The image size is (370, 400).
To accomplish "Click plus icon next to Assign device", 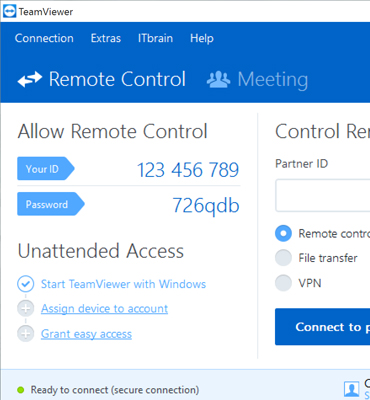I will pos(26,309).
